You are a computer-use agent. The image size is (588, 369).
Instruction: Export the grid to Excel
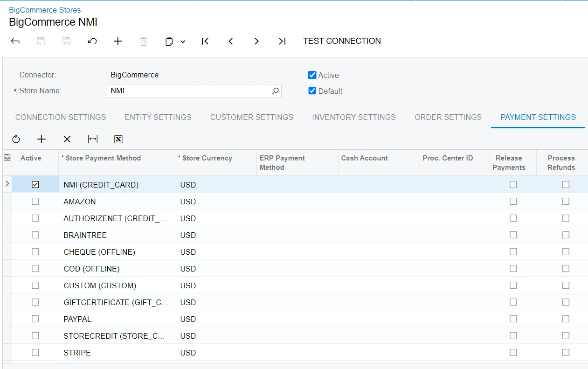click(x=118, y=139)
